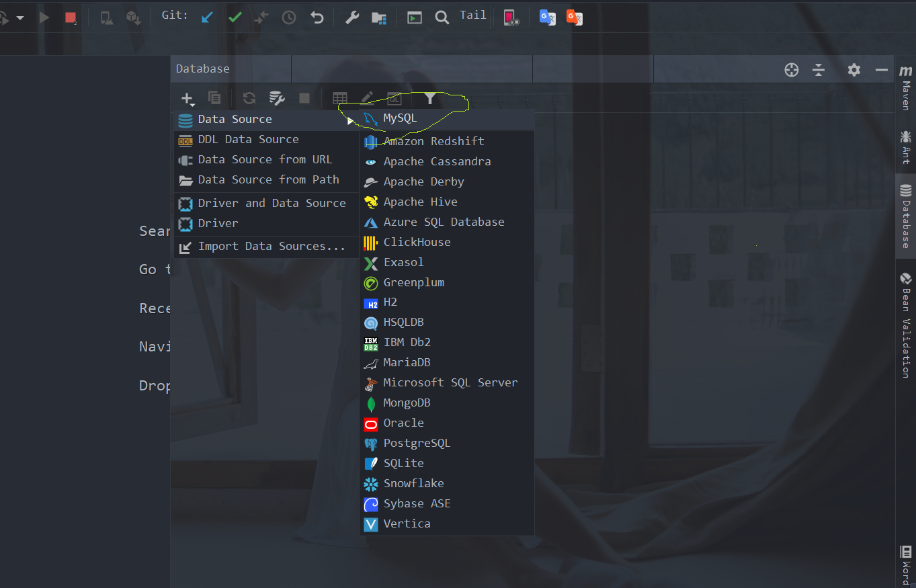The image size is (916, 588).
Task: Choose PostgreSQL data source
Action: pyautogui.click(x=417, y=444)
